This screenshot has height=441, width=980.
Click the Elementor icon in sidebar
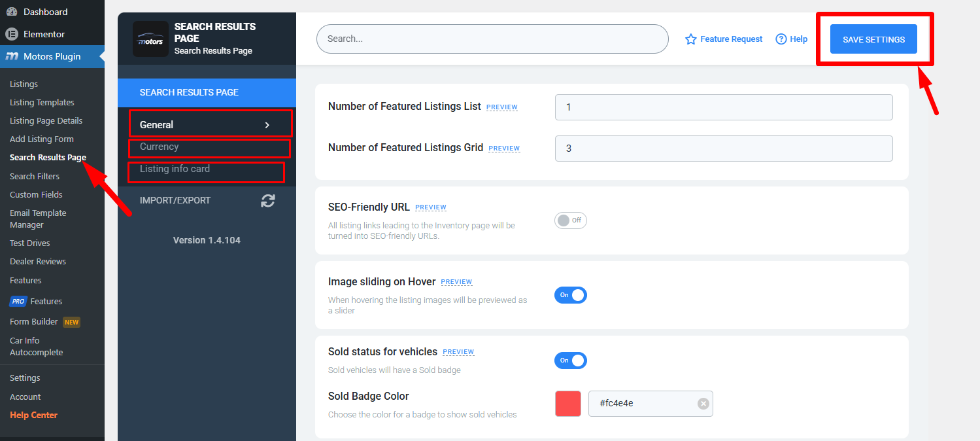point(12,34)
